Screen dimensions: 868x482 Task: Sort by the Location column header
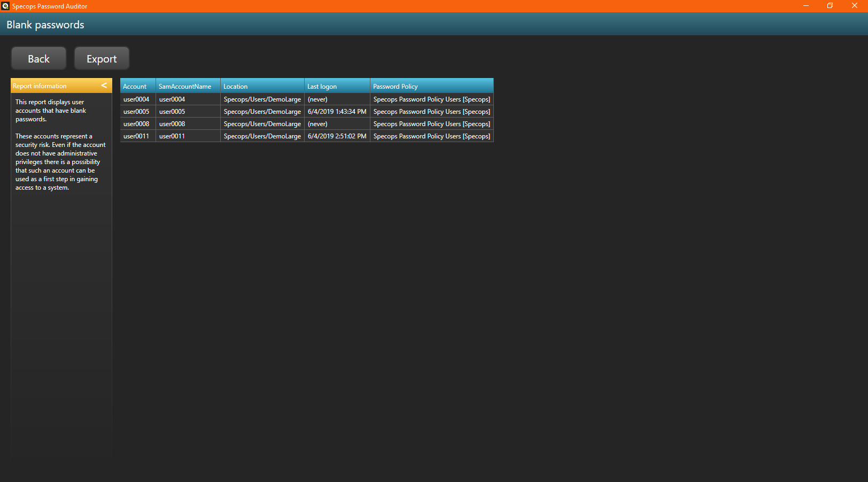pyautogui.click(x=262, y=86)
